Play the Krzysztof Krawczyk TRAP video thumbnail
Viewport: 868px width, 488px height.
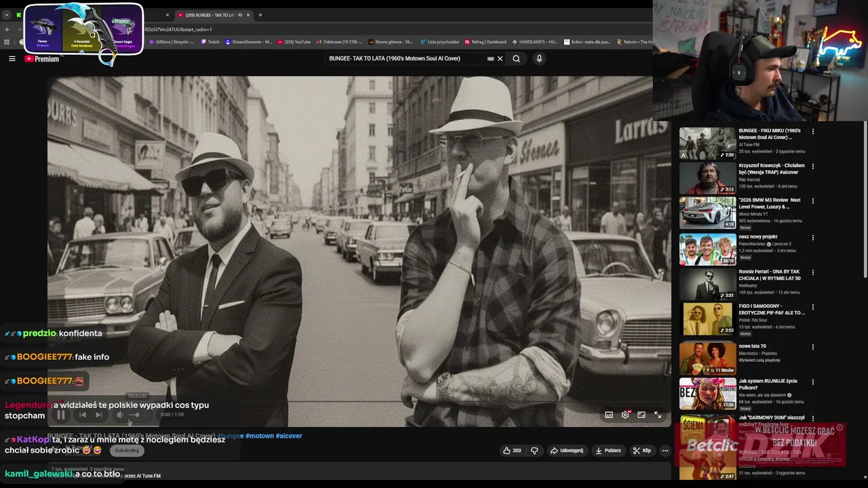[x=707, y=178]
